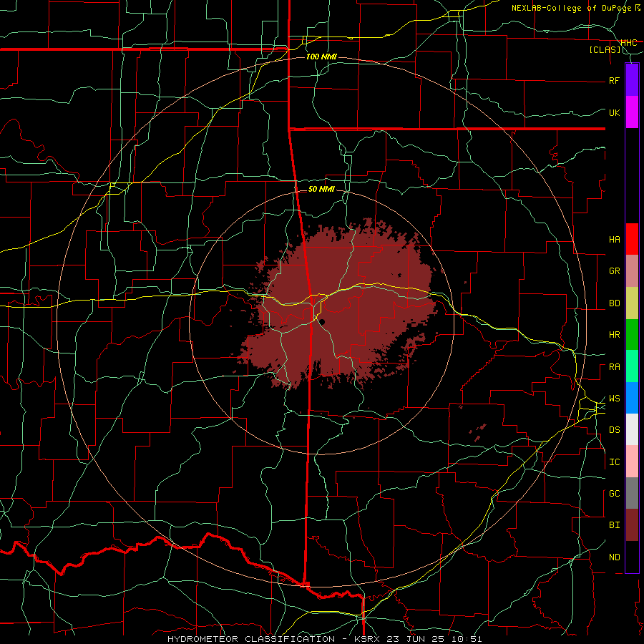Click the BI legend label
Screen dimensions: 644x644
pyautogui.click(x=615, y=525)
